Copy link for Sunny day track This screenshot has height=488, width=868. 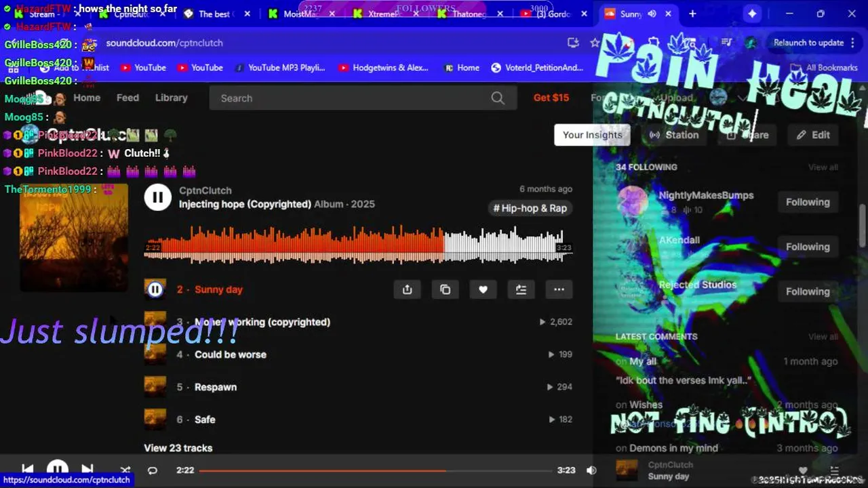click(445, 289)
